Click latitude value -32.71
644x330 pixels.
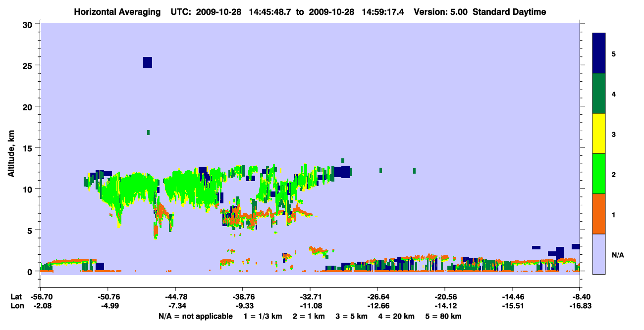coord(310,297)
